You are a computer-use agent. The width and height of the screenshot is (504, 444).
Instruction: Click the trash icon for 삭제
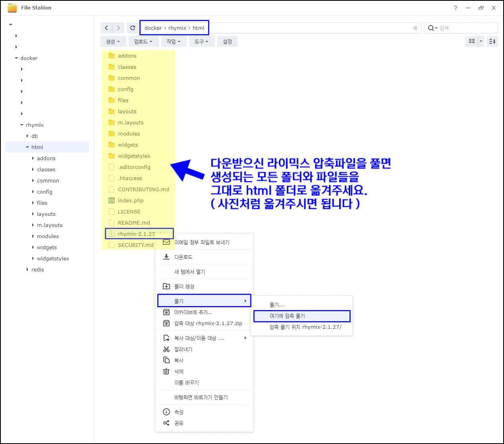coord(166,371)
